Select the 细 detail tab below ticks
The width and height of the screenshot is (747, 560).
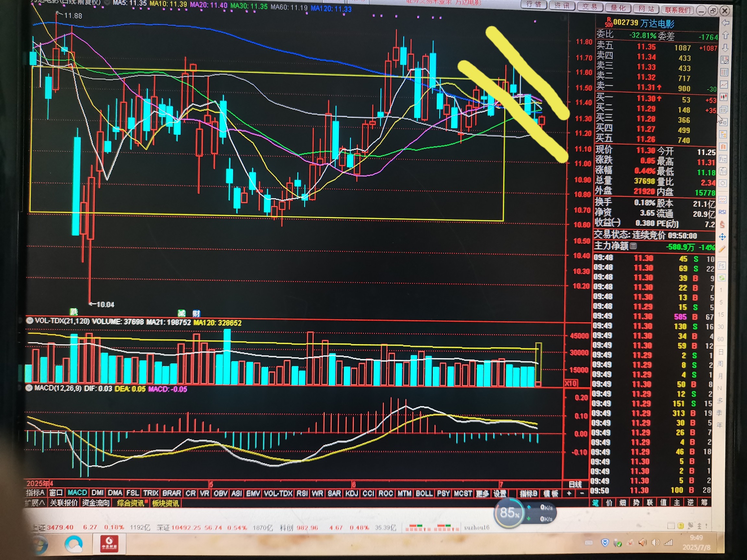point(622,503)
